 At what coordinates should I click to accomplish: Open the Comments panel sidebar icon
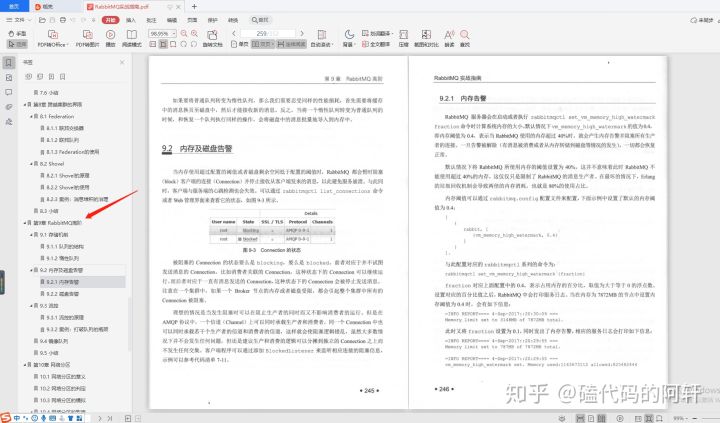click(9, 92)
